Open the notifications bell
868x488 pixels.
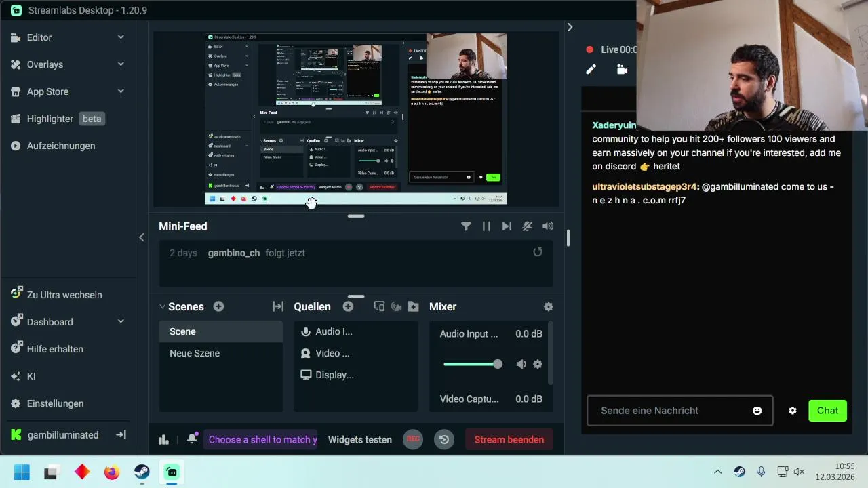(x=193, y=439)
